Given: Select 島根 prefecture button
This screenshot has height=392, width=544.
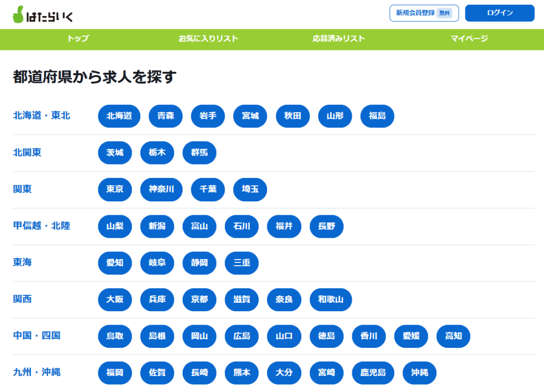Looking at the screenshot, I should tap(157, 336).
